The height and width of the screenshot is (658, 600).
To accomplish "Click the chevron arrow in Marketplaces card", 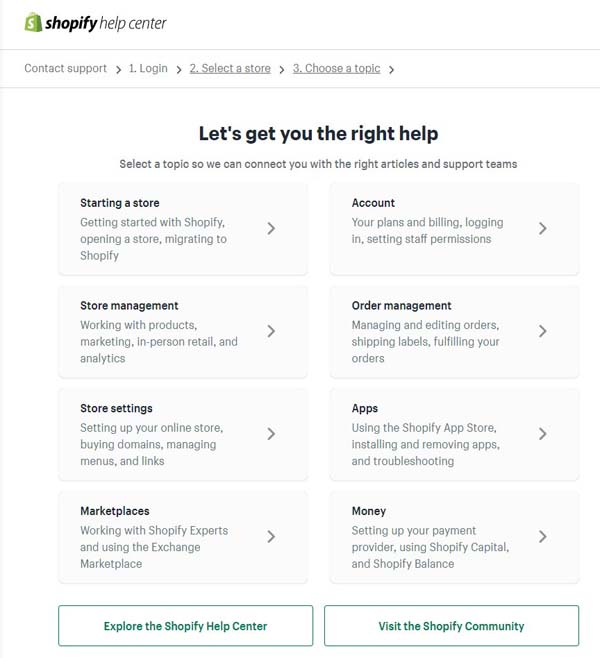I will 271,536.
